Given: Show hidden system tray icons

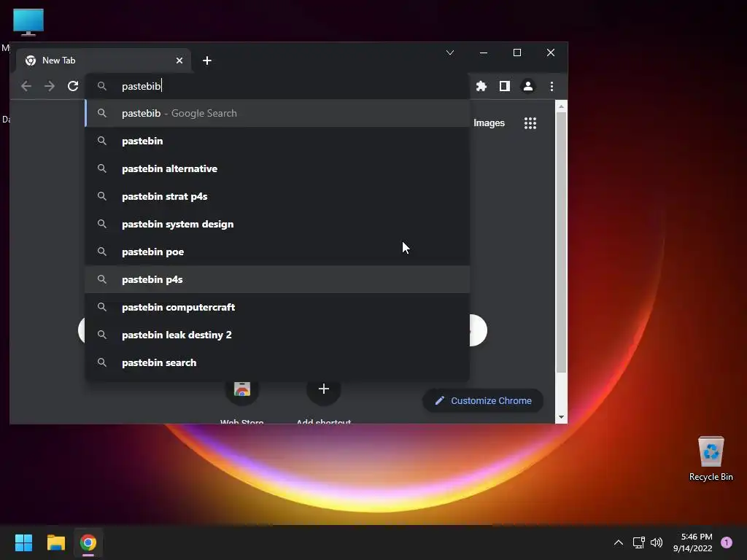Looking at the screenshot, I should click(x=619, y=542).
